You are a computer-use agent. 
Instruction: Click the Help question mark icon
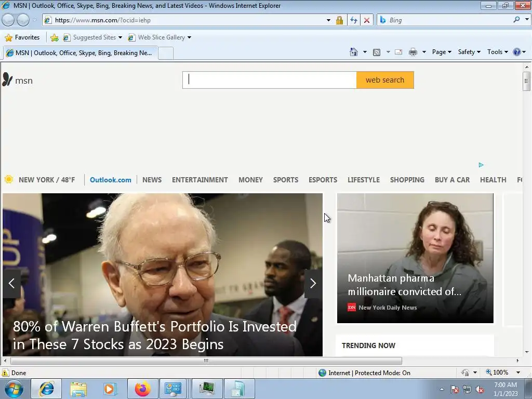point(517,52)
